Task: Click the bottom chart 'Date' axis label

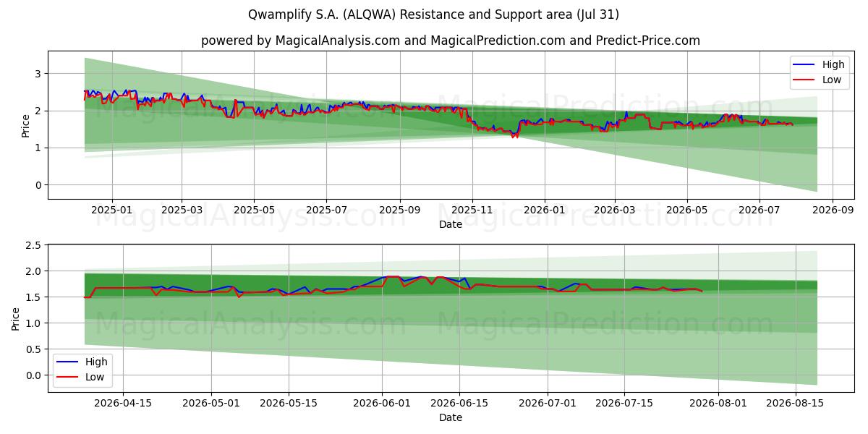Action: coord(451,417)
